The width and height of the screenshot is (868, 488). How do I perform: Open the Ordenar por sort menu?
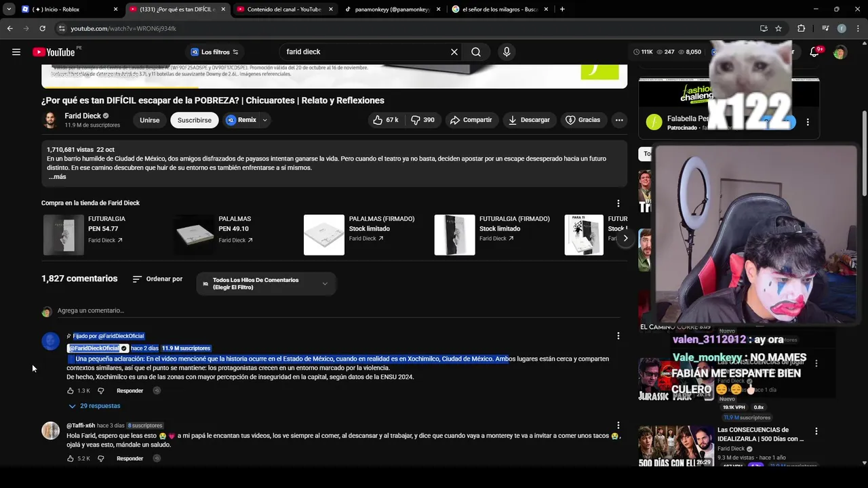tap(157, 279)
